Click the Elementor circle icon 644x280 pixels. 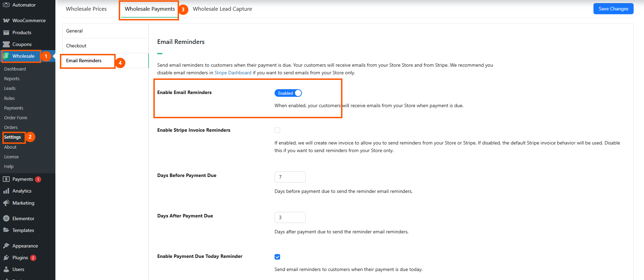[6, 218]
